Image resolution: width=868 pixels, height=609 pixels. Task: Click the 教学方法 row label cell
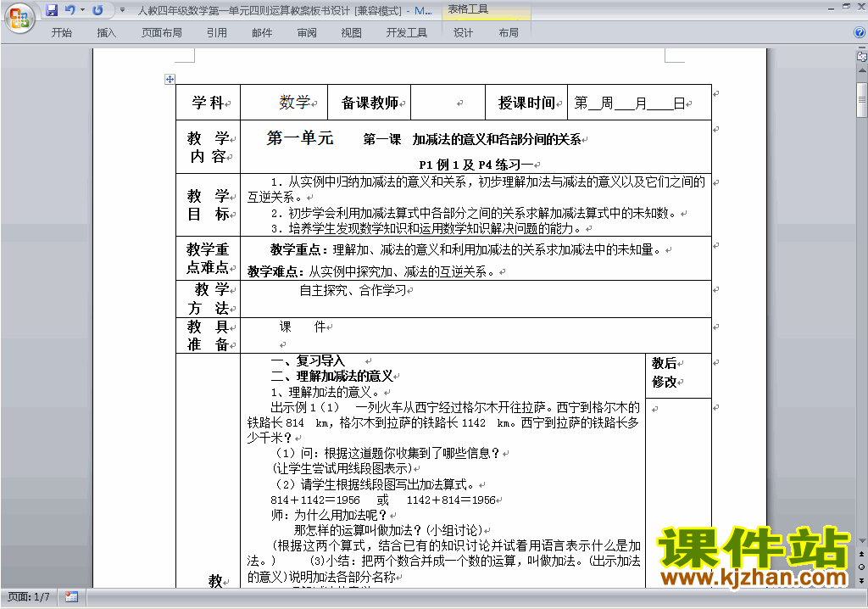(x=209, y=299)
